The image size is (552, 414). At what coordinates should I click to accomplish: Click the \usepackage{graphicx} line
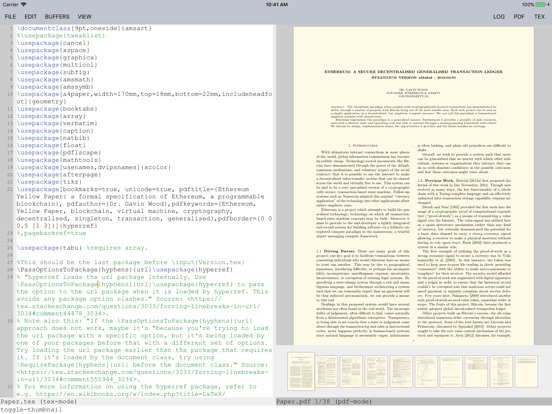pos(57,58)
